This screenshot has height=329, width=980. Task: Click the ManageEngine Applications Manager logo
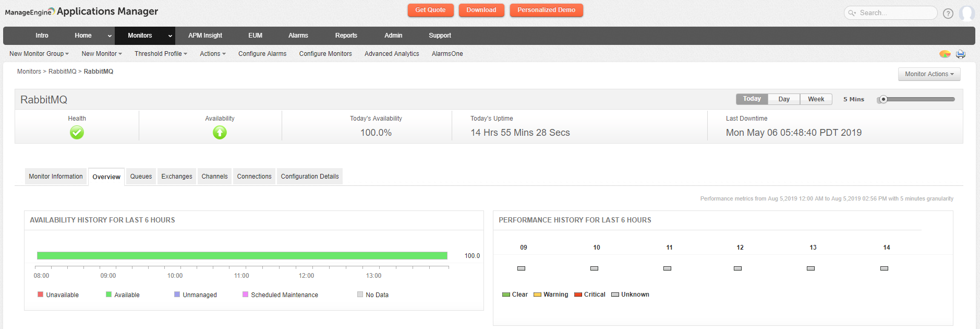81,11
